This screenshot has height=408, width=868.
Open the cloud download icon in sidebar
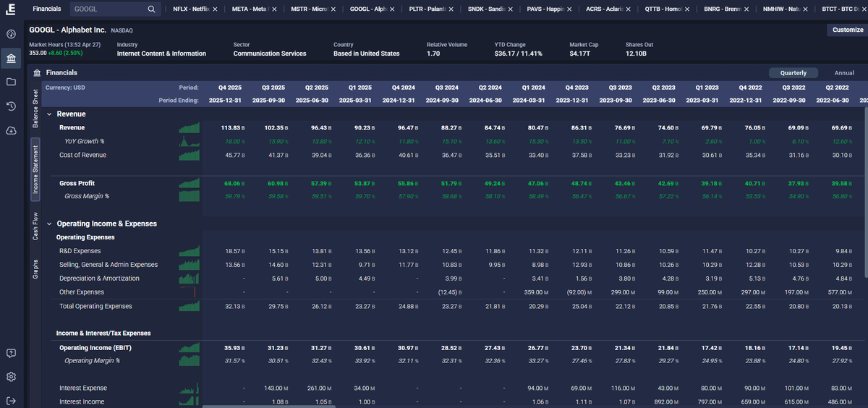coord(11,130)
